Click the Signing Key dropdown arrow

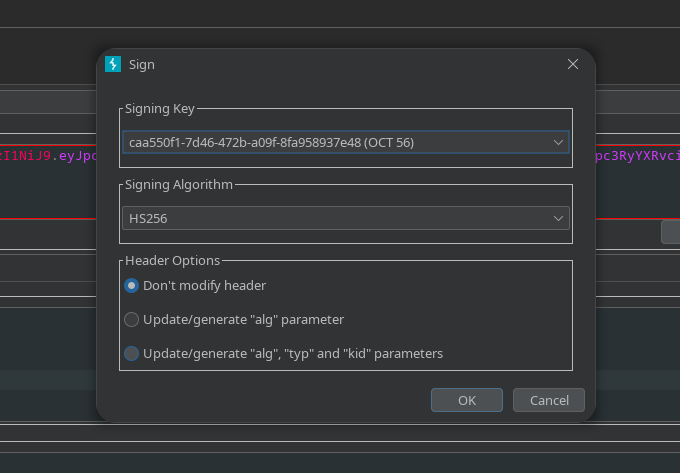pos(558,142)
